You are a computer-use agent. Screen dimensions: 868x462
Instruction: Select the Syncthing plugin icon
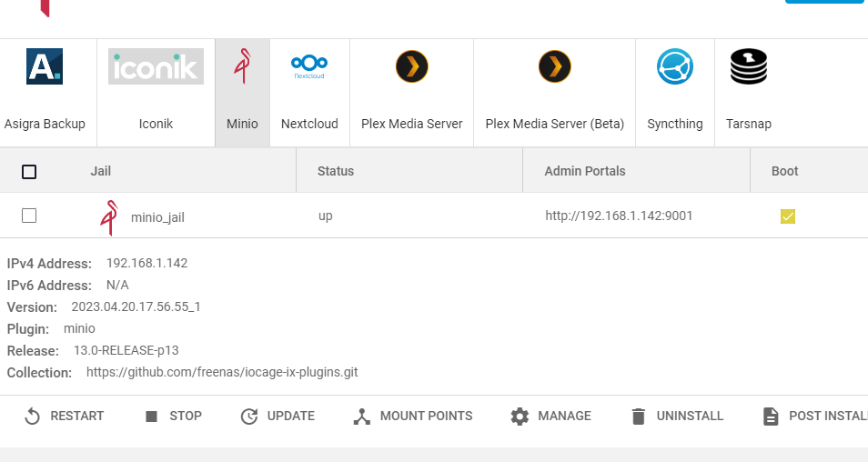675,66
